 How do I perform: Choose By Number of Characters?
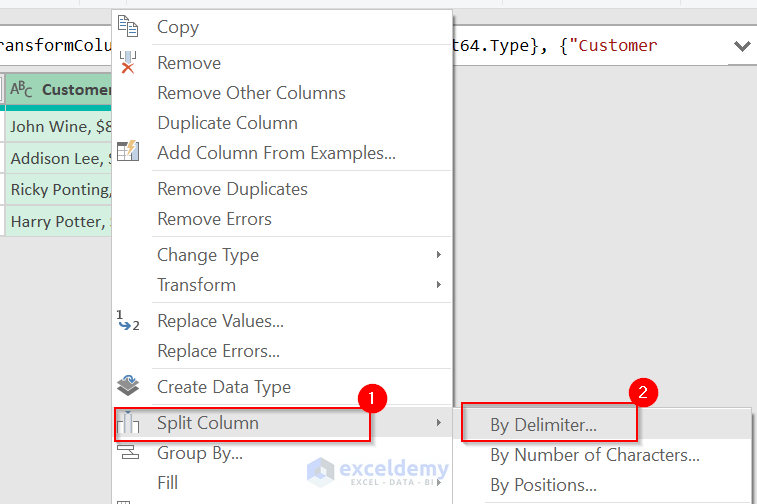(x=595, y=455)
